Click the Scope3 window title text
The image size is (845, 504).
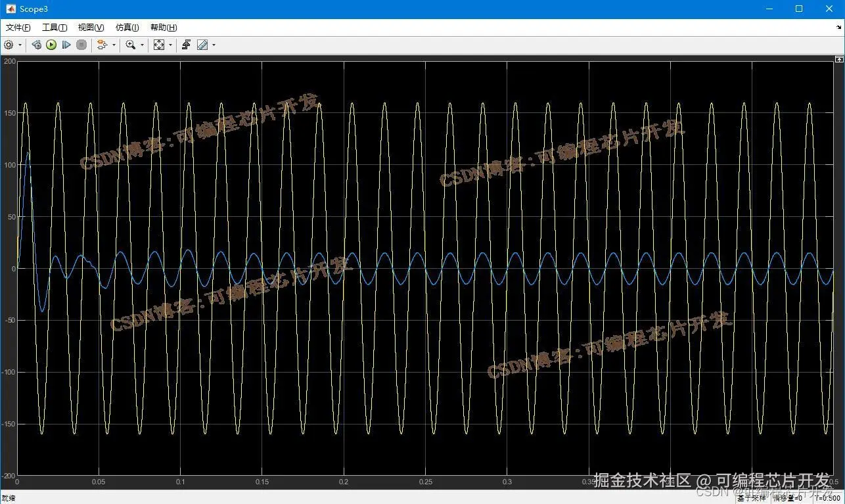click(x=34, y=9)
